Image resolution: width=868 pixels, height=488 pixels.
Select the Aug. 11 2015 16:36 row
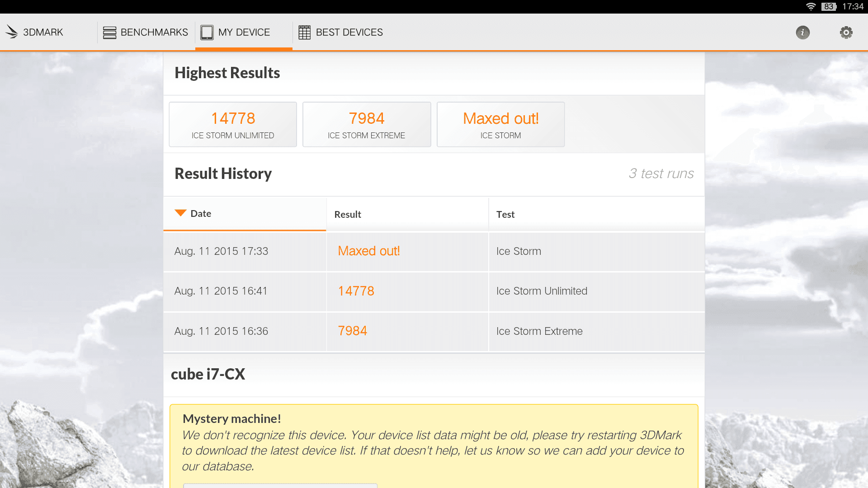pyautogui.click(x=434, y=332)
